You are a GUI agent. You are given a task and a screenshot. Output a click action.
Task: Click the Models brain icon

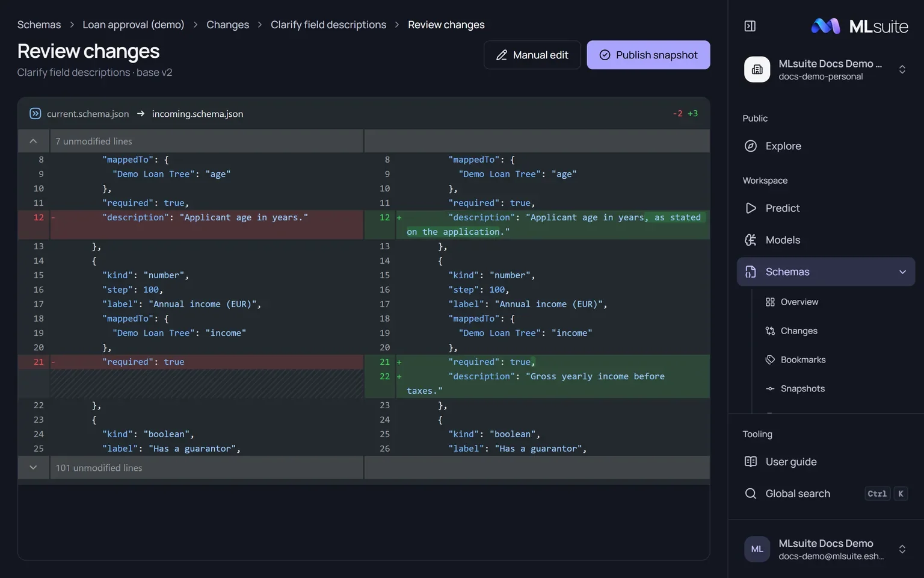click(751, 240)
